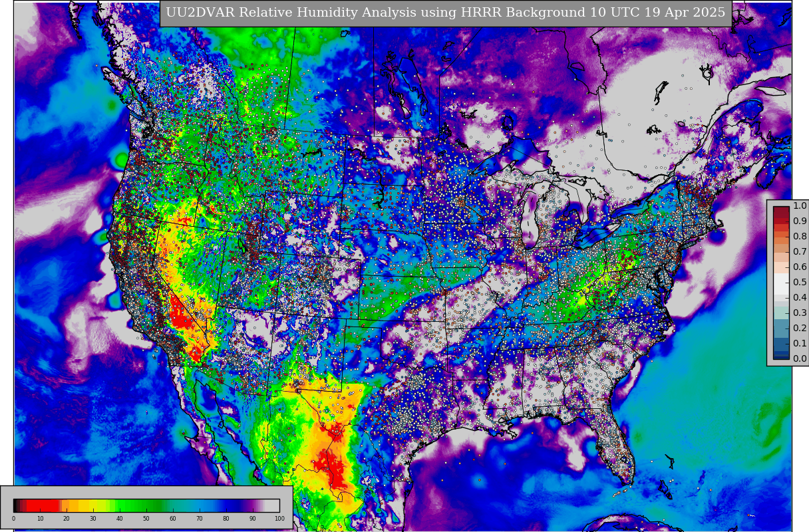809x532 pixels.
Task: Click the 0.8 label on the vertical legend
Action: tap(800, 236)
